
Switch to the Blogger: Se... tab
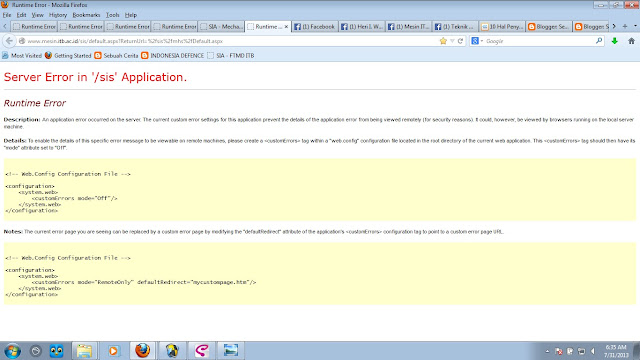coord(549,27)
